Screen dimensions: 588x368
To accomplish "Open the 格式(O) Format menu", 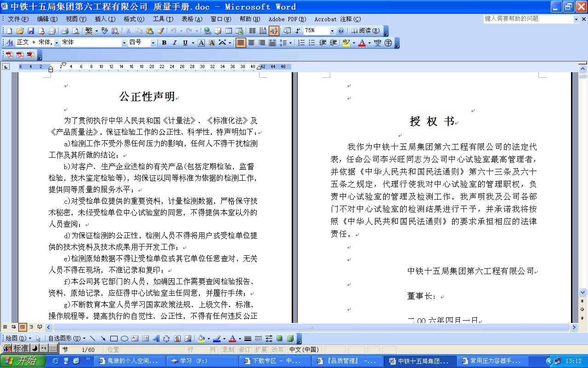I will pos(134,19).
